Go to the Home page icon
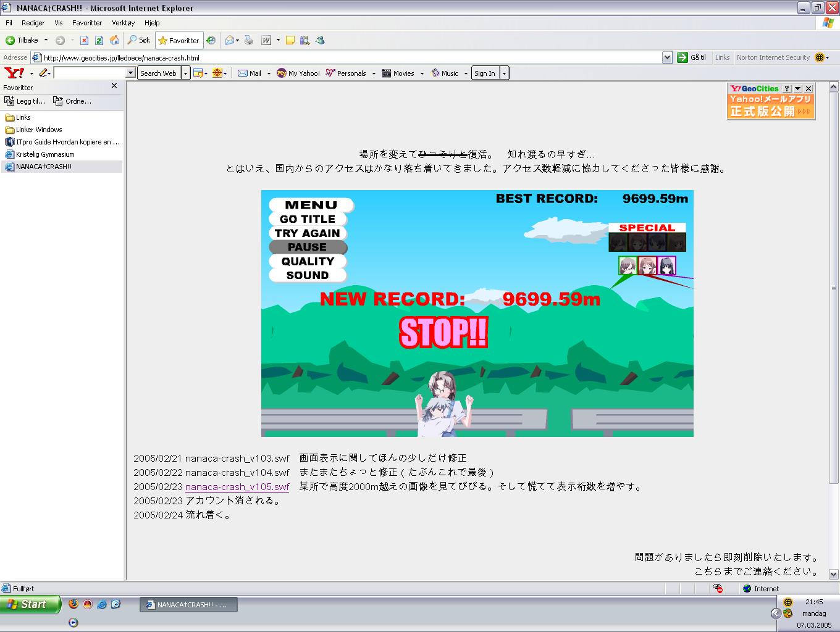 114,40
